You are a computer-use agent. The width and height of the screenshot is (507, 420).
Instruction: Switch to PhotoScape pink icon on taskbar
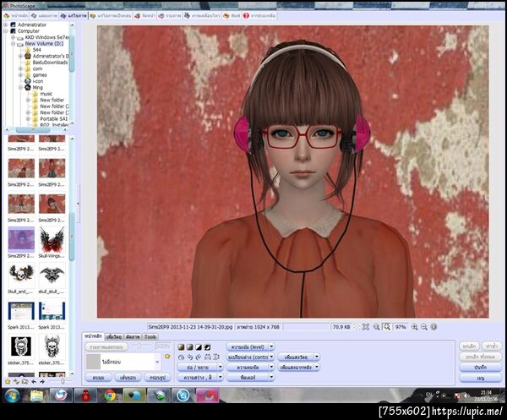point(207,395)
